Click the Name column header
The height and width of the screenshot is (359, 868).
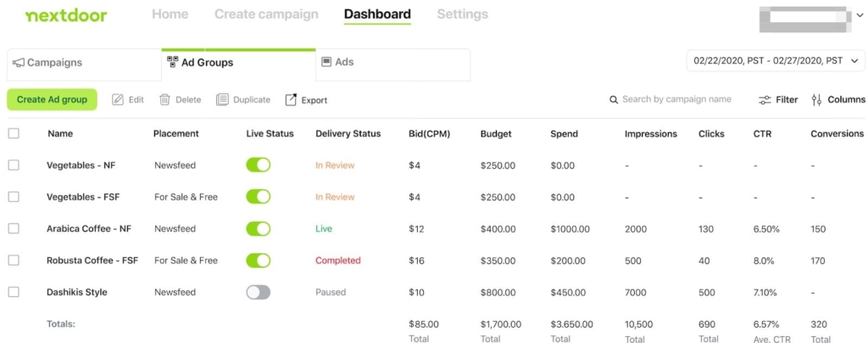[x=60, y=133]
